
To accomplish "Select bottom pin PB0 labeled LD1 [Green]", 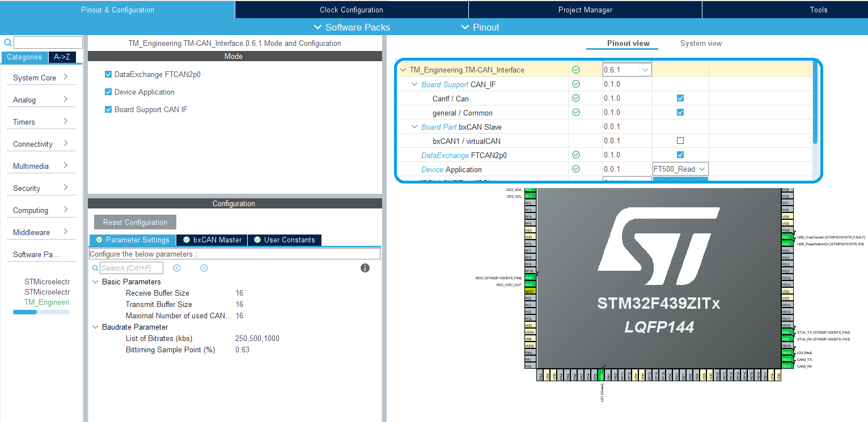I will [602, 376].
